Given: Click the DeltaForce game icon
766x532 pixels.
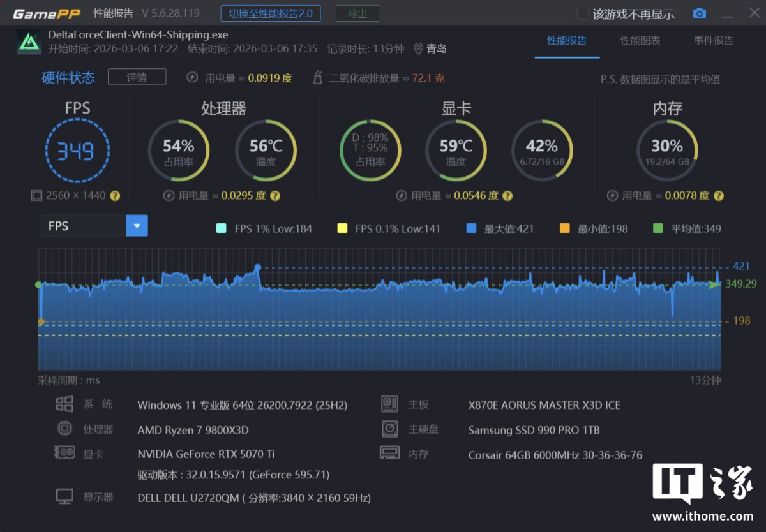Looking at the screenshot, I should (x=29, y=41).
